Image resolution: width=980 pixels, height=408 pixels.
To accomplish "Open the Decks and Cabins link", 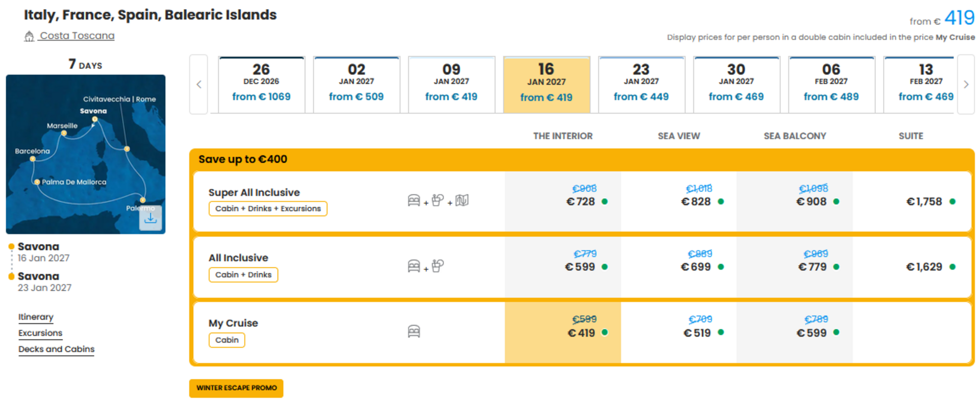I will click(x=56, y=349).
